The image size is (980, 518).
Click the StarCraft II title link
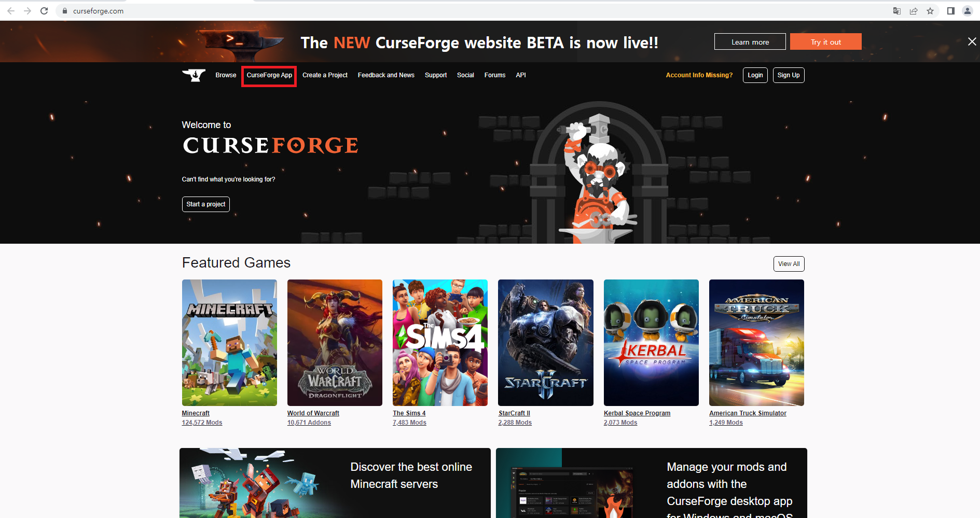point(514,413)
